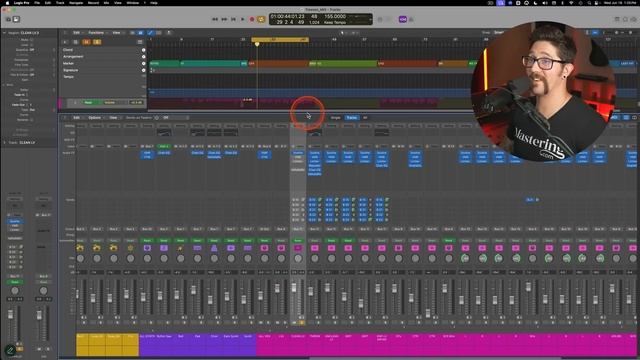Switch mixer to Single view
The height and width of the screenshot is (360, 640).
click(336, 118)
